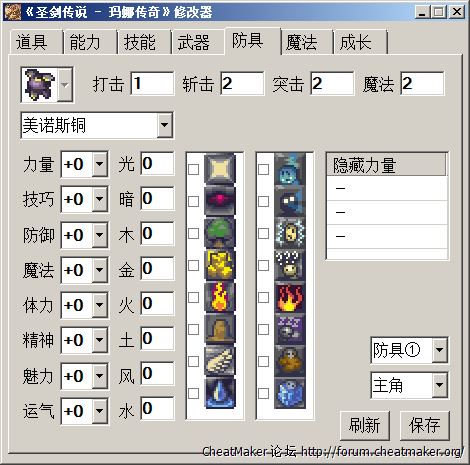
Task: Click the water droplet element icon
Action: (220, 393)
